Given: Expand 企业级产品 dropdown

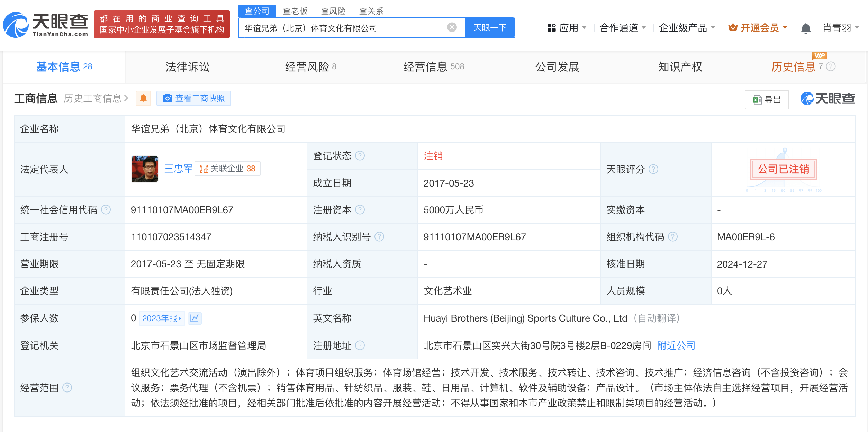Looking at the screenshot, I should coord(687,28).
